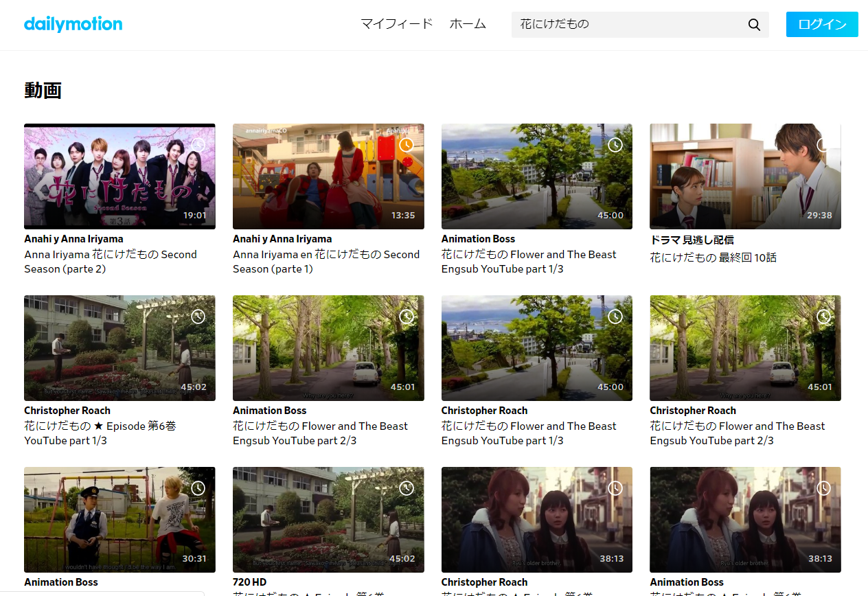Open the Animation Boss 45:01 thumbnail

(328, 348)
